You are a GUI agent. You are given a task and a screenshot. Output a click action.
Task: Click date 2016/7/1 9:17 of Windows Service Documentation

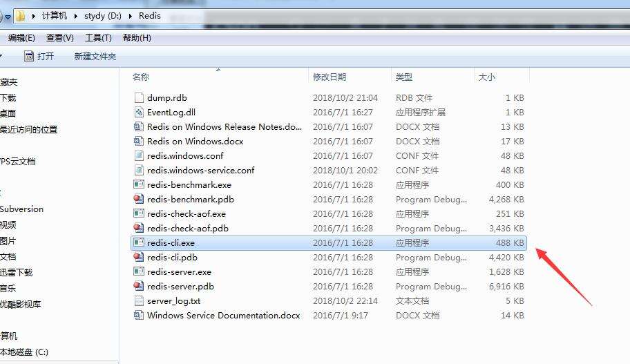pos(341,316)
